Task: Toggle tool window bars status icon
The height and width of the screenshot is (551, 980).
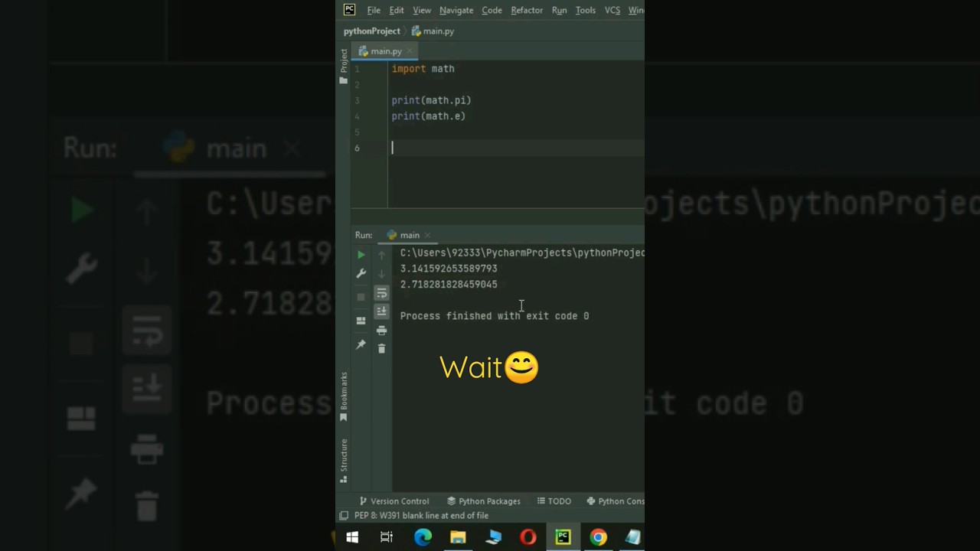Action: click(344, 516)
